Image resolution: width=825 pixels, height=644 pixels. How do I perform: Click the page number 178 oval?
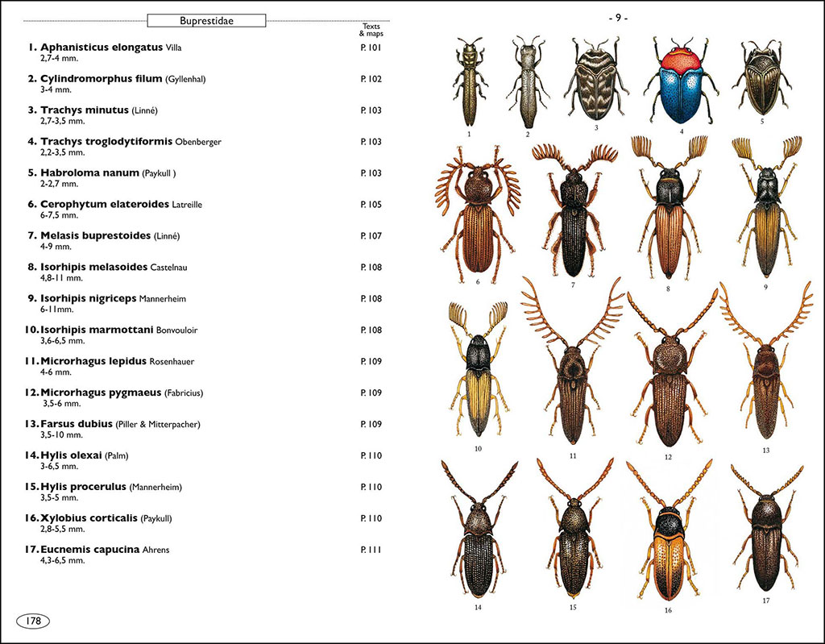coord(35,621)
